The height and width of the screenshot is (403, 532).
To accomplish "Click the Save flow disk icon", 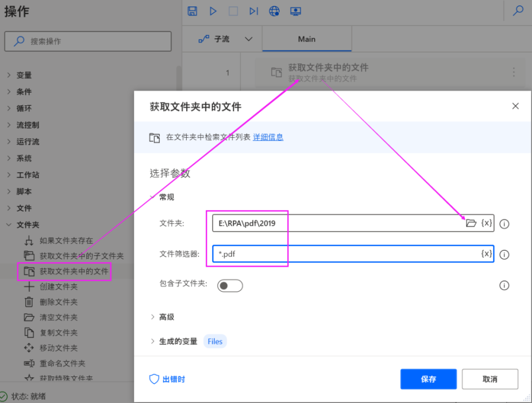I will click(193, 11).
